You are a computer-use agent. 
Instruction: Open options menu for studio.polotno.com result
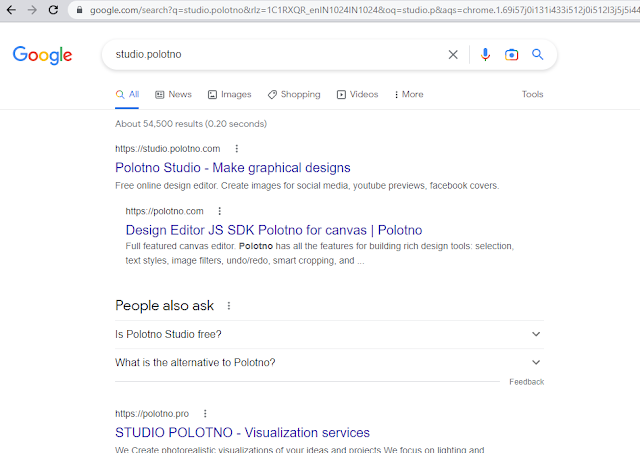coord(236,149)
